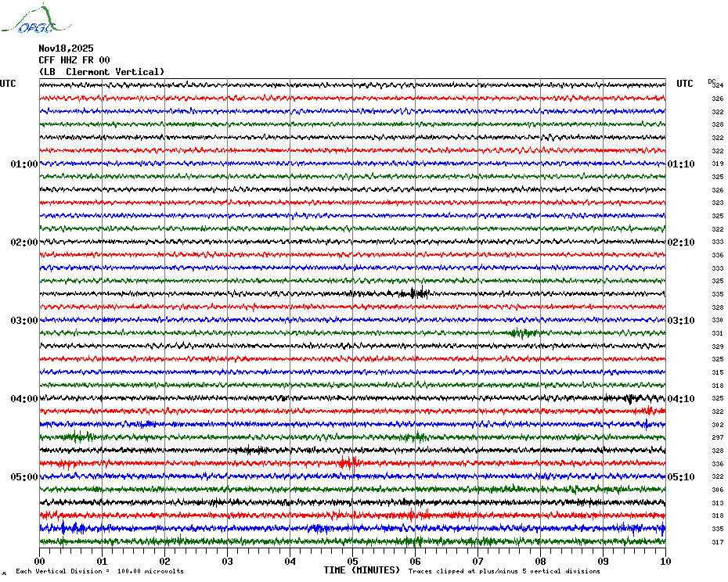This screenshot has width=728, height=582.
Task: Click the DC value 330
Action: tap(718, 320)
